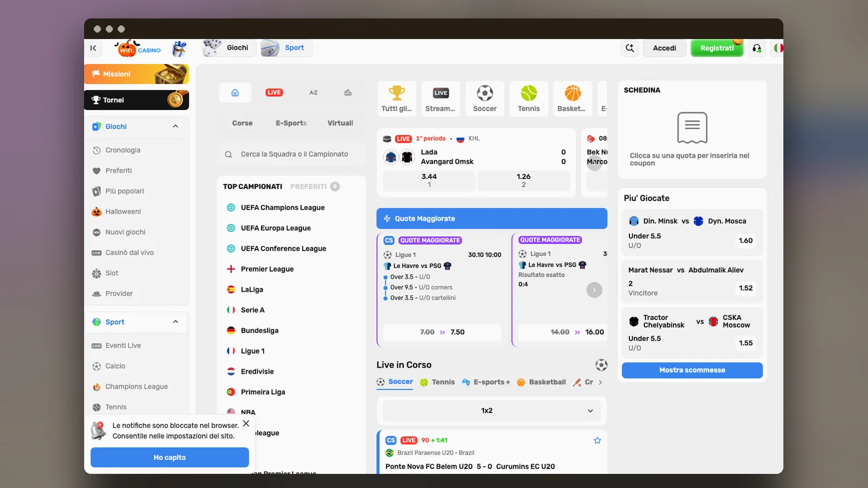
Task: Select the Basketball live tab
Action: point(541,382)
